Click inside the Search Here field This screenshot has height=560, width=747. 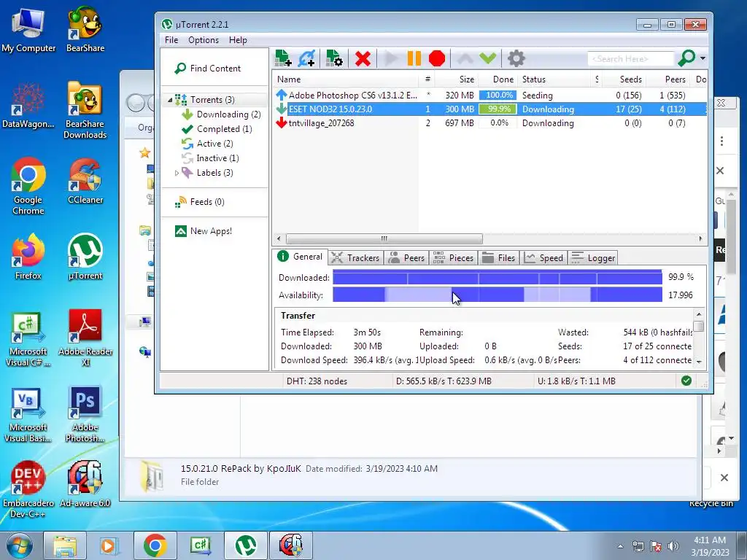point(631,59)
